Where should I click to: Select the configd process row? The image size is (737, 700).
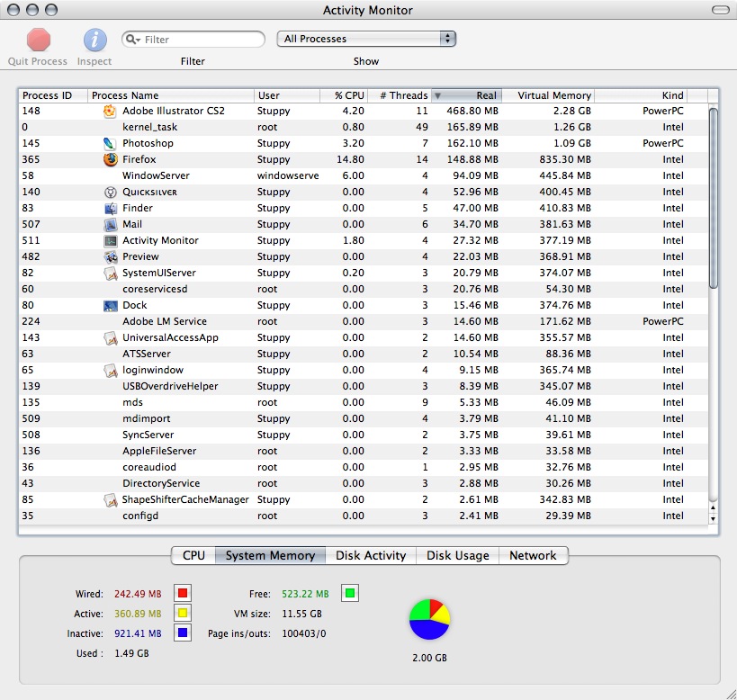click(x=364, y=516)
